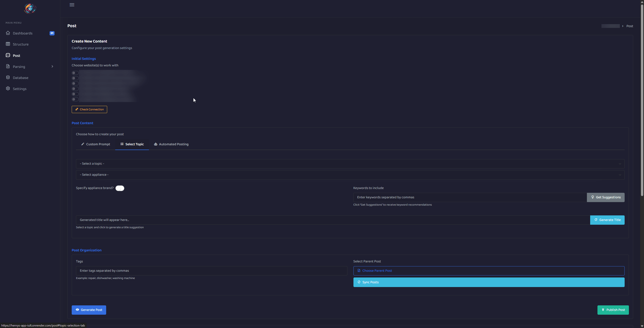This screenshot has height=328, width=644.
Task: Click the upload icon in Publish Post
Action: (x=603, y=310)
